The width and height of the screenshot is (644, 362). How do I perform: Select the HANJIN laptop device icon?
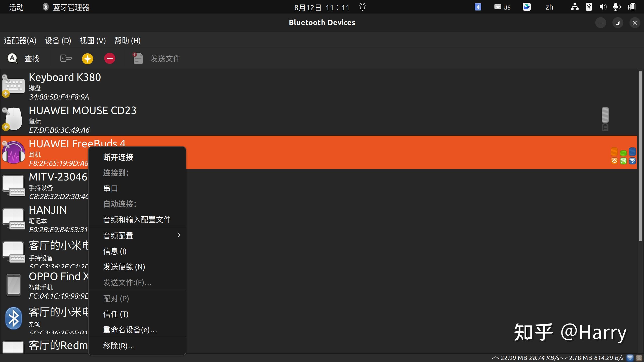14,219
